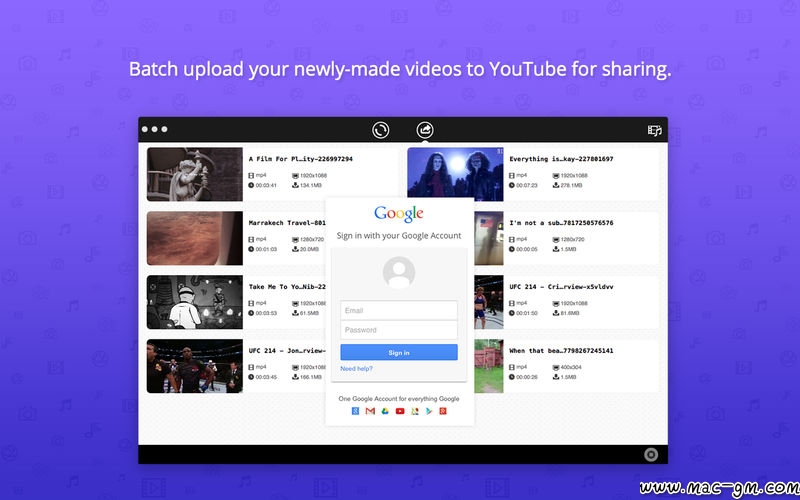The image size is (800, 500).
Task: Click the clock icon beside 00:03:41
Action: point(251,185)
